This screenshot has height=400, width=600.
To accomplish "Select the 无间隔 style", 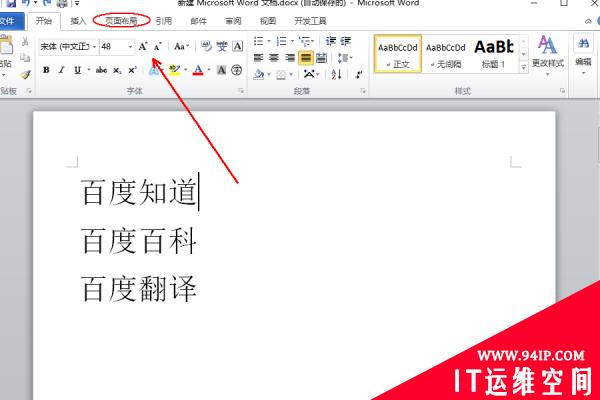I will click(446, 54).
